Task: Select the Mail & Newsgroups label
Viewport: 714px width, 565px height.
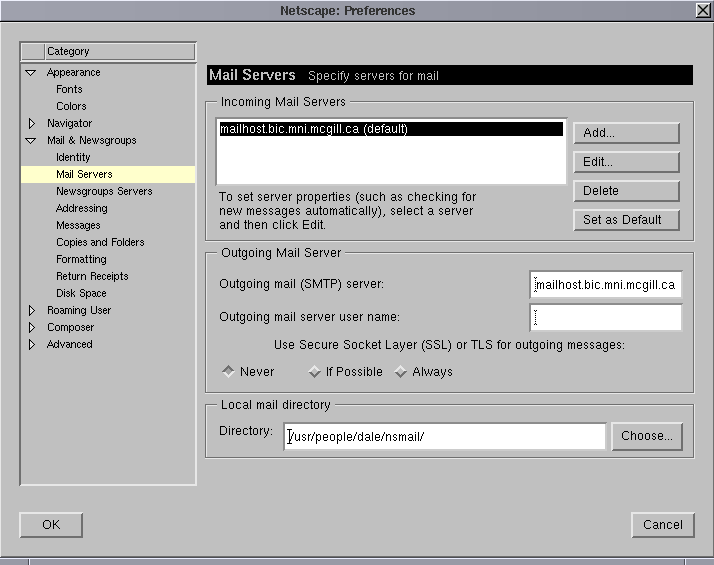Action: tap(92, 140)
